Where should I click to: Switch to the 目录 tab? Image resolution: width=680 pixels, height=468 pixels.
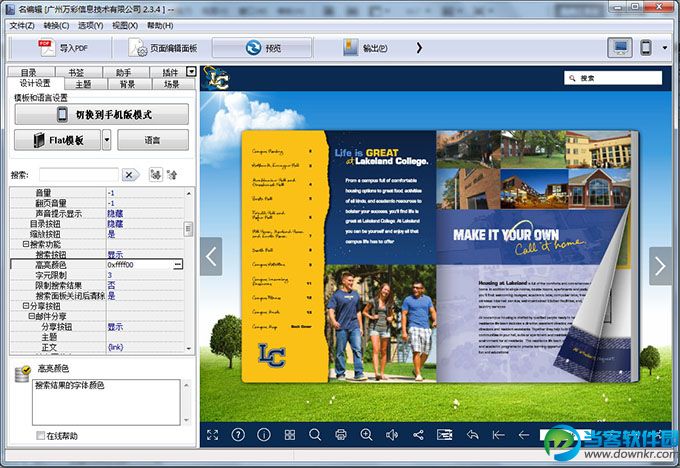(x=31, y=72)
